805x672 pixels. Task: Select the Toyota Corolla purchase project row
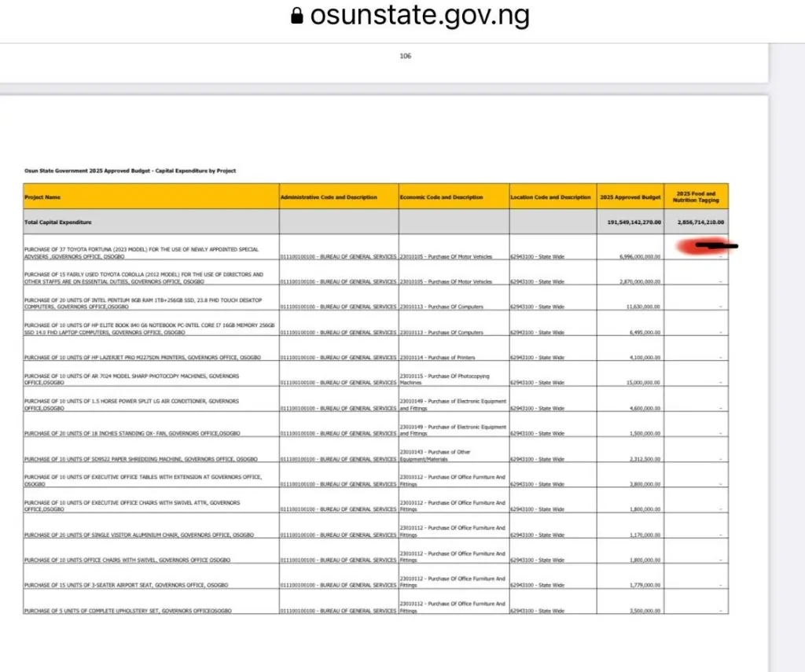143,278
